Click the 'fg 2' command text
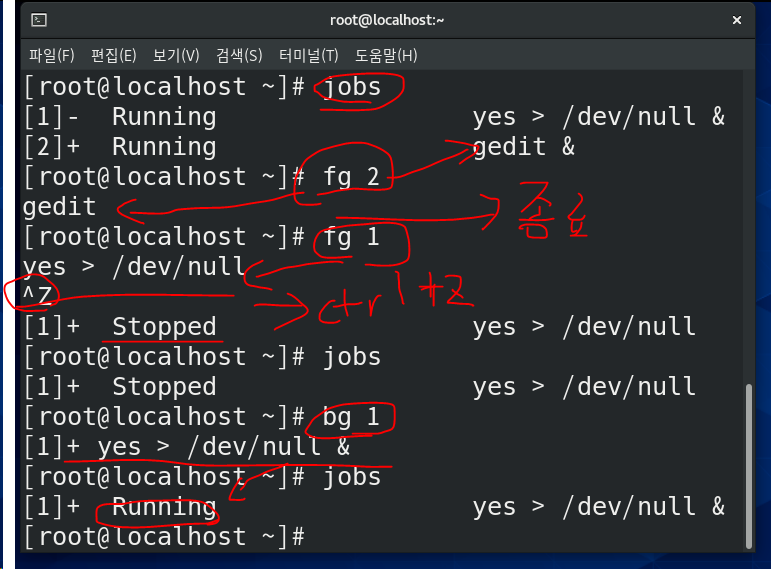The image size is (771, 569). [351, 177]
